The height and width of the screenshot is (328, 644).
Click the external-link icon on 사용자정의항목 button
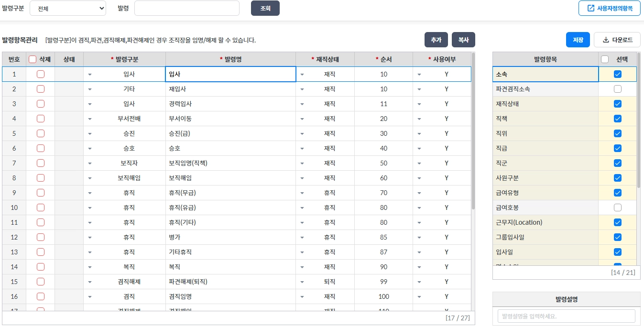click(x=590, y=8)
